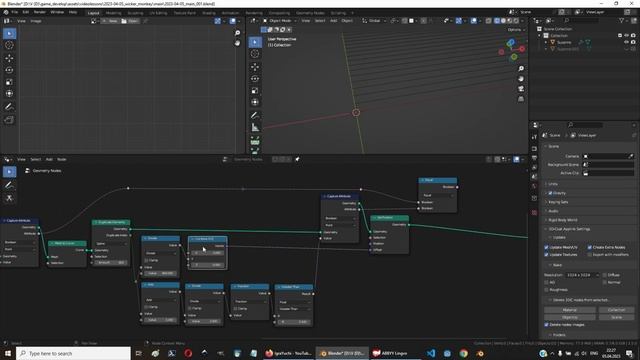Viewport: 640px width, 360px height.
Task: Toggle the Gravity checkbox
Action: (x=550, y=193)
